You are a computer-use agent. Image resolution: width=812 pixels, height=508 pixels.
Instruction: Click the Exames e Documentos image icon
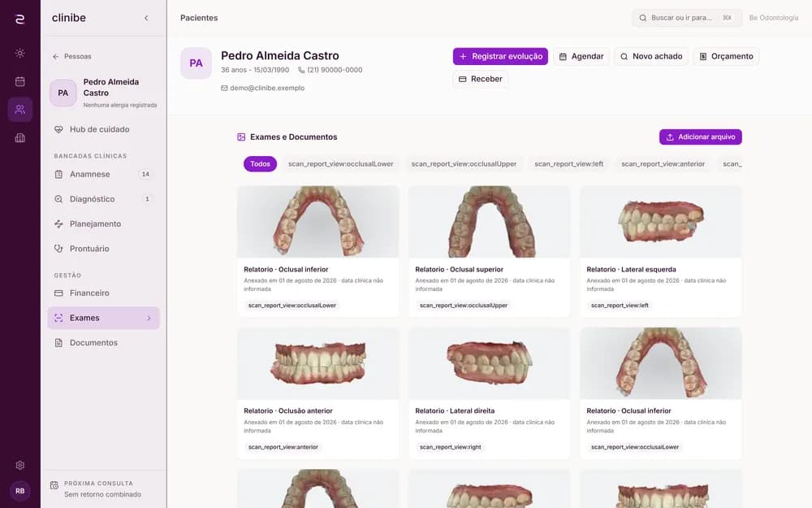click(x=241, y=137)
